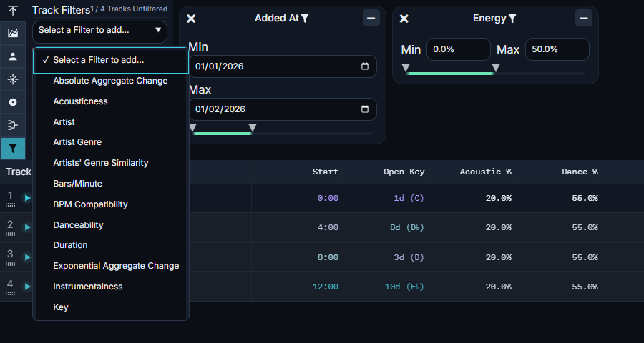
Task: Remove the Energy filter with X
Action: (404, 19)
